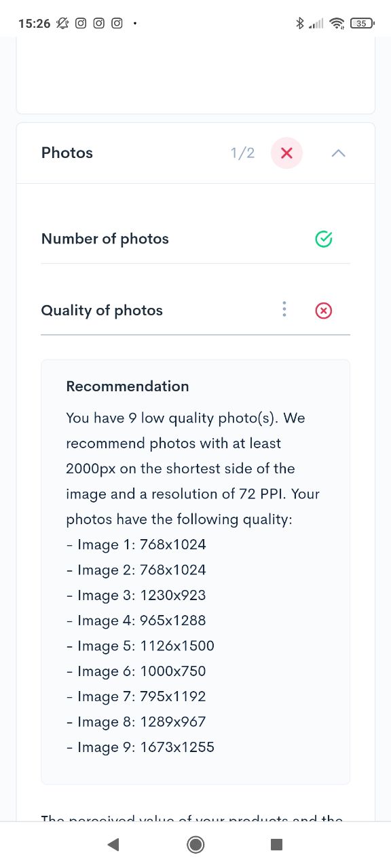Tap the first Instagram notification icon

point(81,23)
